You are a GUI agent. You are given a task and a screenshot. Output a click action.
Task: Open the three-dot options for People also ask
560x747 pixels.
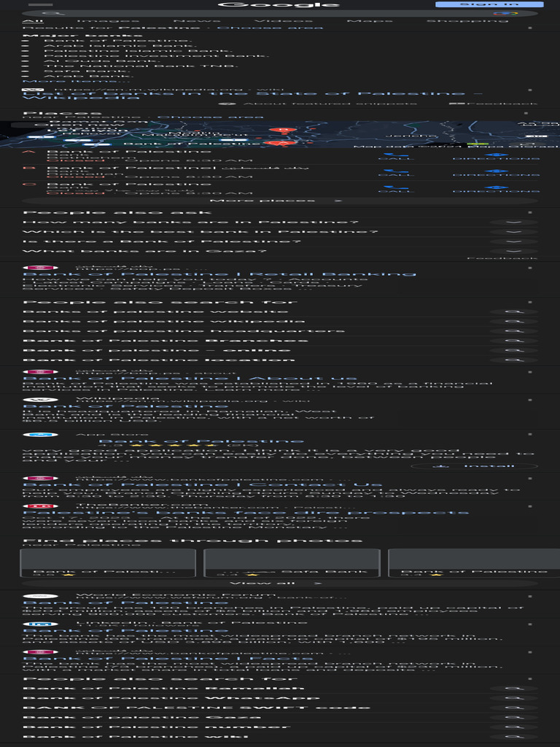tap(529, 212)
